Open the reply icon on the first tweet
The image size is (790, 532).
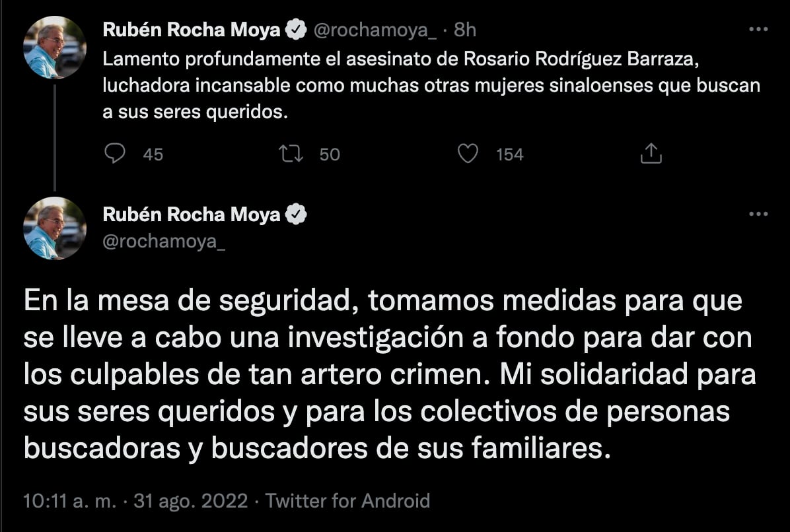116,153
